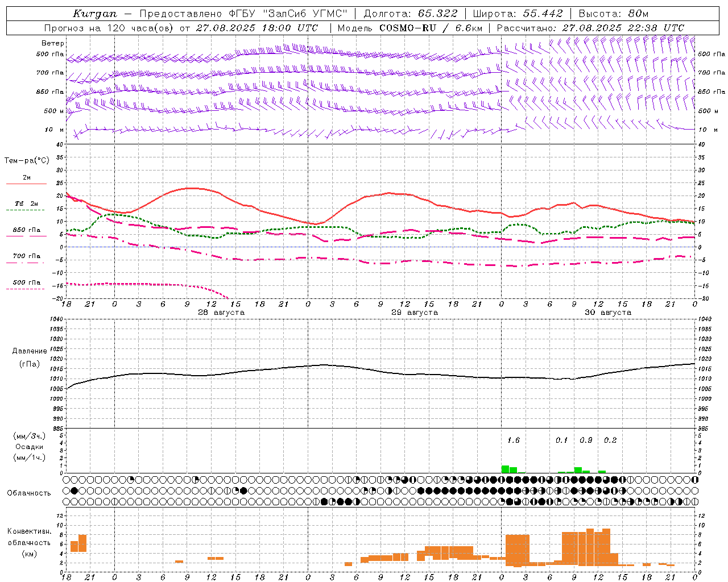This screenshot has height=582, width=728.
Task: Click the "Давление" pressure panel label
Action: pos(30,351)
